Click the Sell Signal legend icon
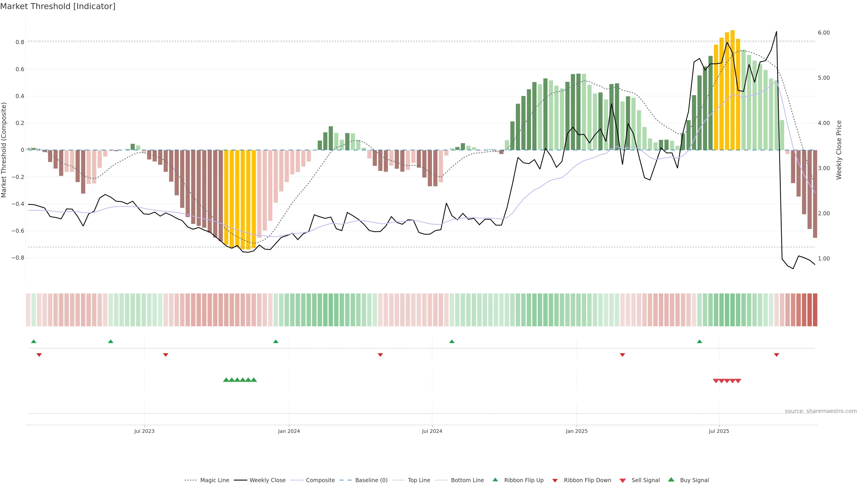The width and height of the screenshot is (868, 488). (623, 481)
